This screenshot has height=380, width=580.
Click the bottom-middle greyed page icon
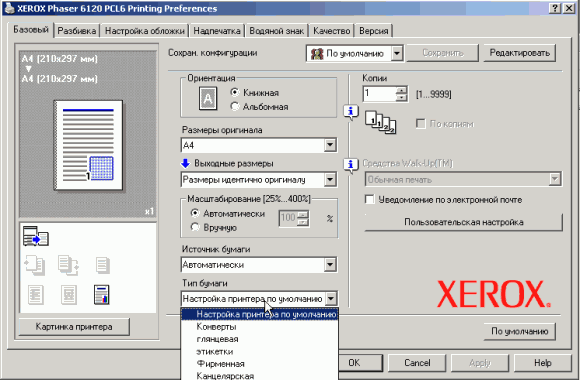69,295
